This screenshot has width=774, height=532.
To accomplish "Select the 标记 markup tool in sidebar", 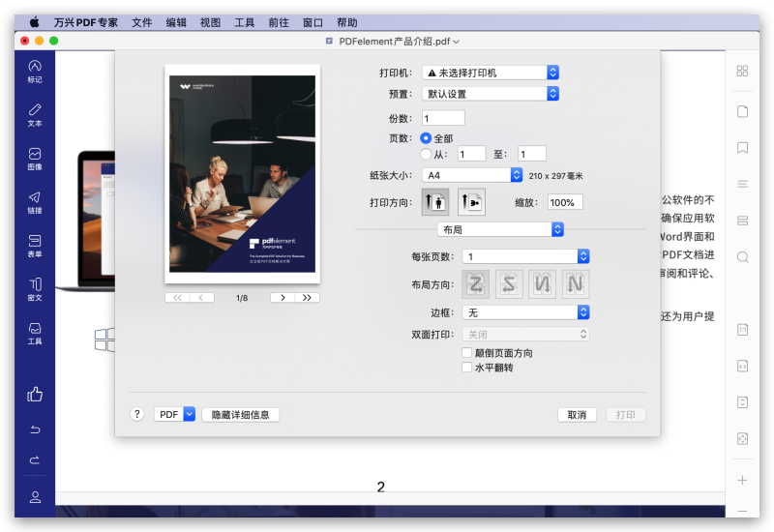I will (35, 71).
